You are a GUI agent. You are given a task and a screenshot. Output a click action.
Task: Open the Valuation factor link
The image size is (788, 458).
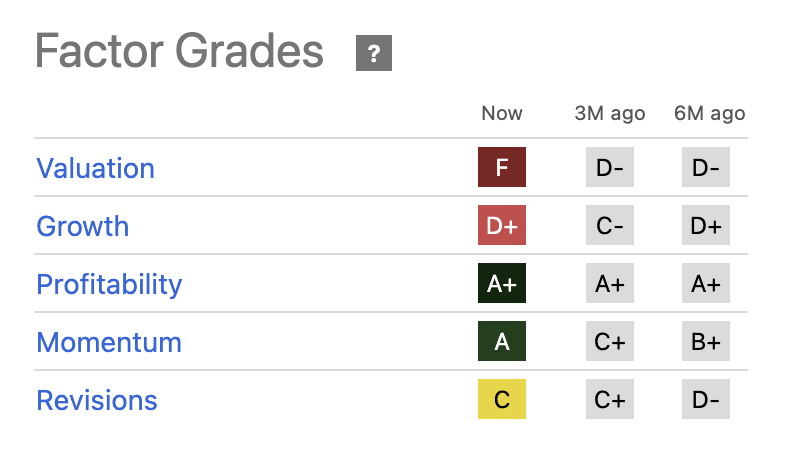pyautogui.click(x=95, y=168)
